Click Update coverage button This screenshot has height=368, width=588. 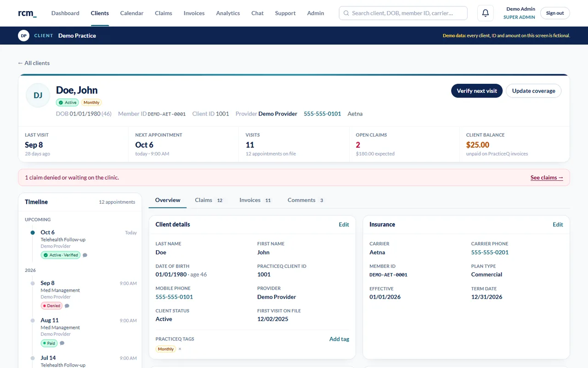pos(533,91)
